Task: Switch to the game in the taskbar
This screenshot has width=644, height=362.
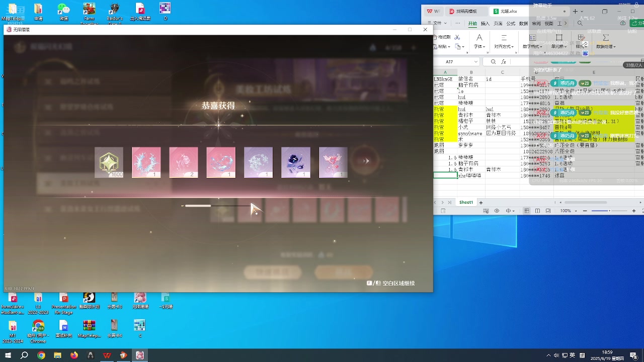Action: coord(140,355)
